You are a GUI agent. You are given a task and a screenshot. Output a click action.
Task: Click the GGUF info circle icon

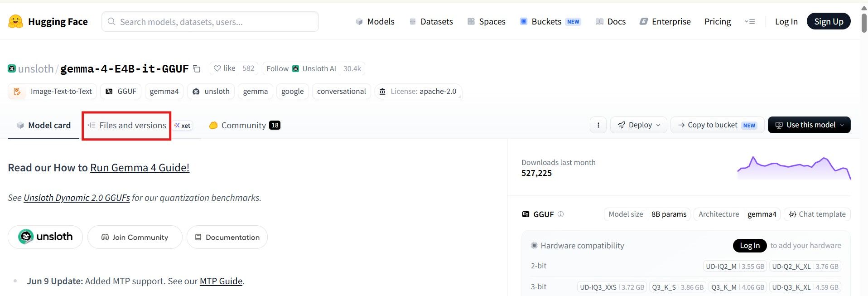pos(560,214)
